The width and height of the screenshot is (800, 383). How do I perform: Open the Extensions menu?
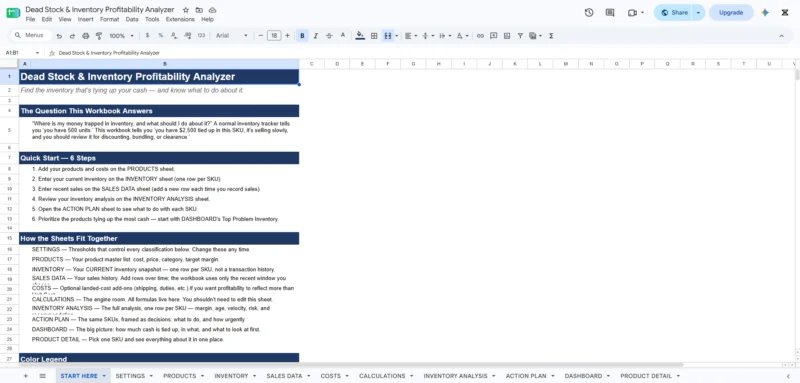(180, 19)
